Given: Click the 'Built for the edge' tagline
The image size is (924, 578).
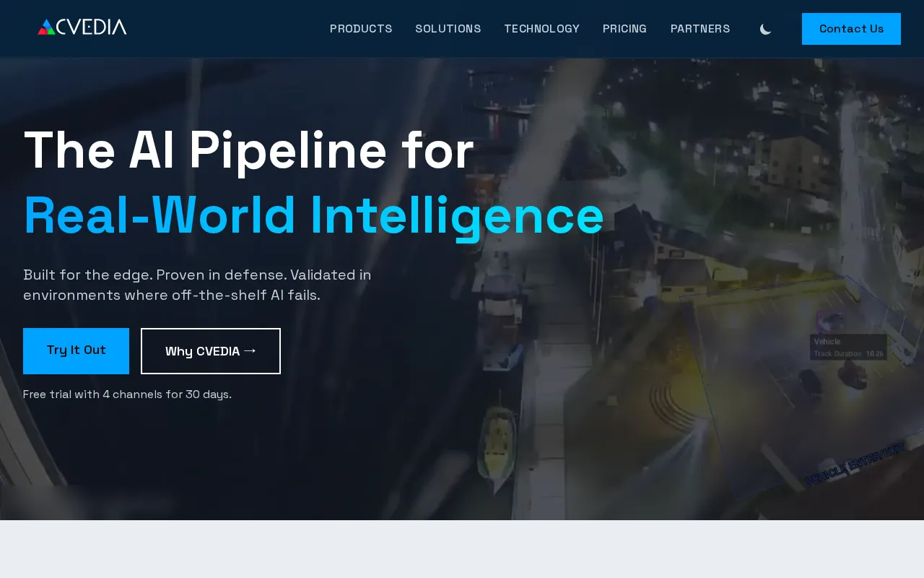Looking at the screenshot, I should pyautogui.click(x=197, y=285).
